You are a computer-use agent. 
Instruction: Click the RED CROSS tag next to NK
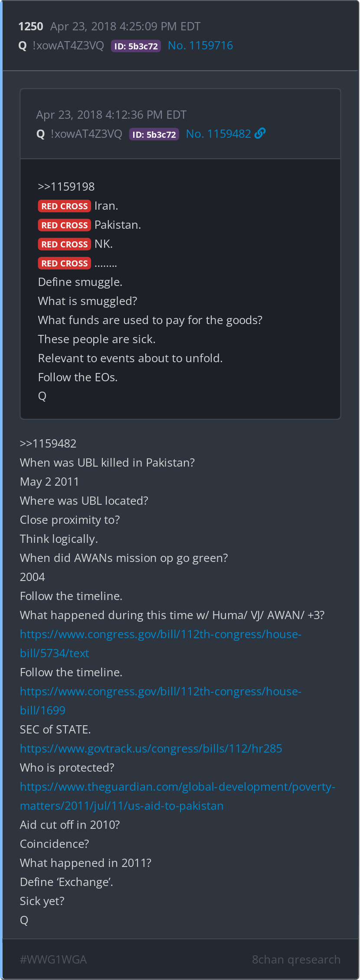click(65, 244)
